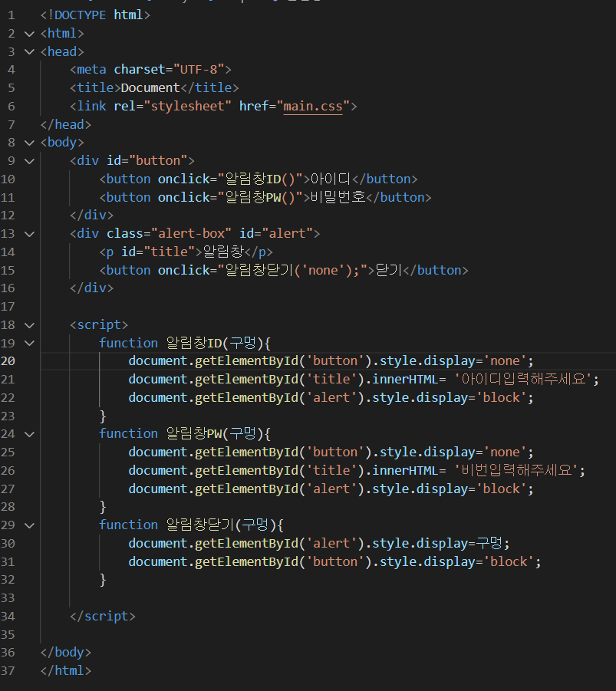Viewport: 616px width, 691px height.
Task: Click getElementById on line 27
Action: (246, 489)
